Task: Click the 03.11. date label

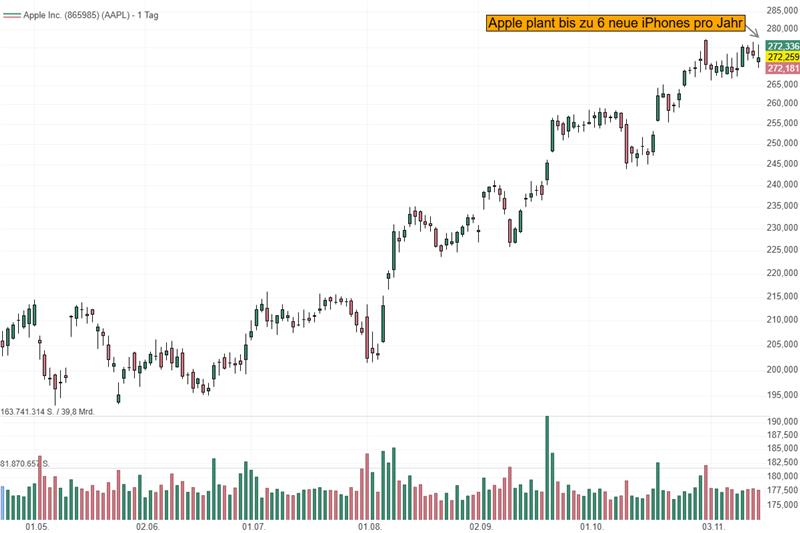Action: (x=713, y=527)
